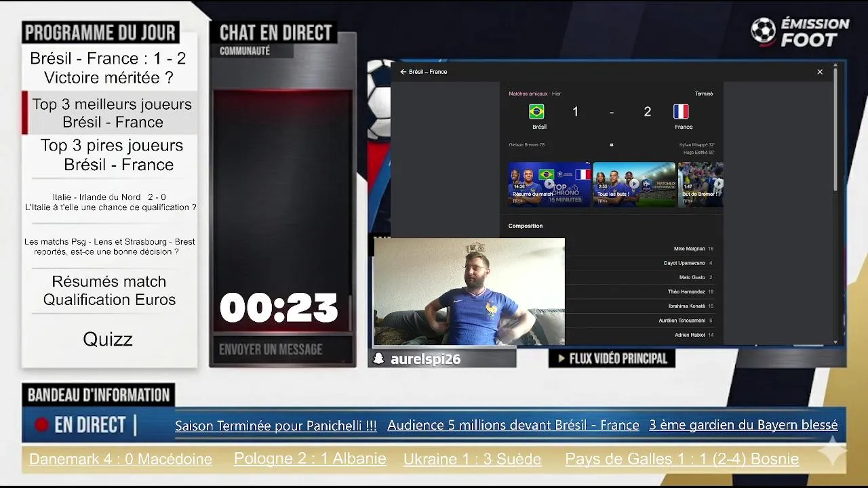Click the 'Envoyer un message' chat field
Screen dimensions: 868x488
coord(283,350)
